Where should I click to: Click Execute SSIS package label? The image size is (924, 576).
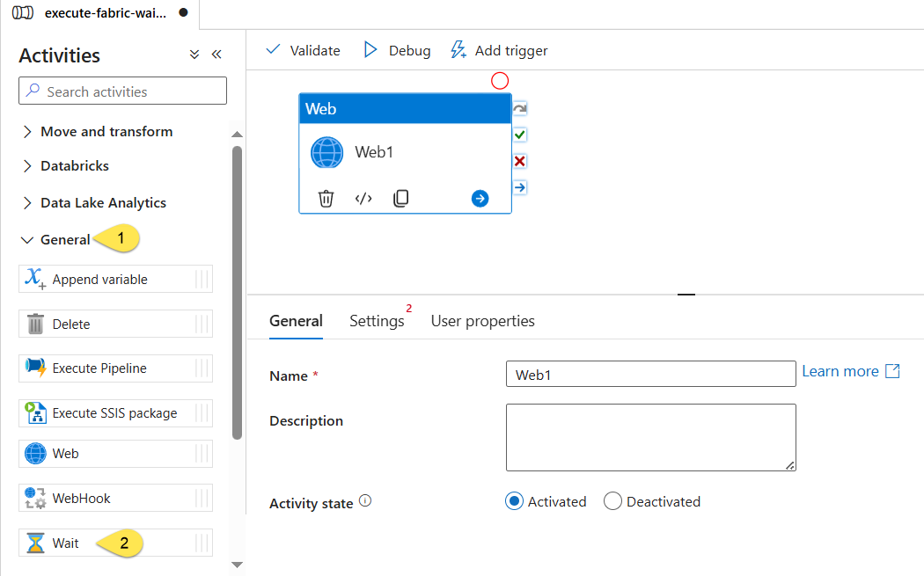coord(114,412)
